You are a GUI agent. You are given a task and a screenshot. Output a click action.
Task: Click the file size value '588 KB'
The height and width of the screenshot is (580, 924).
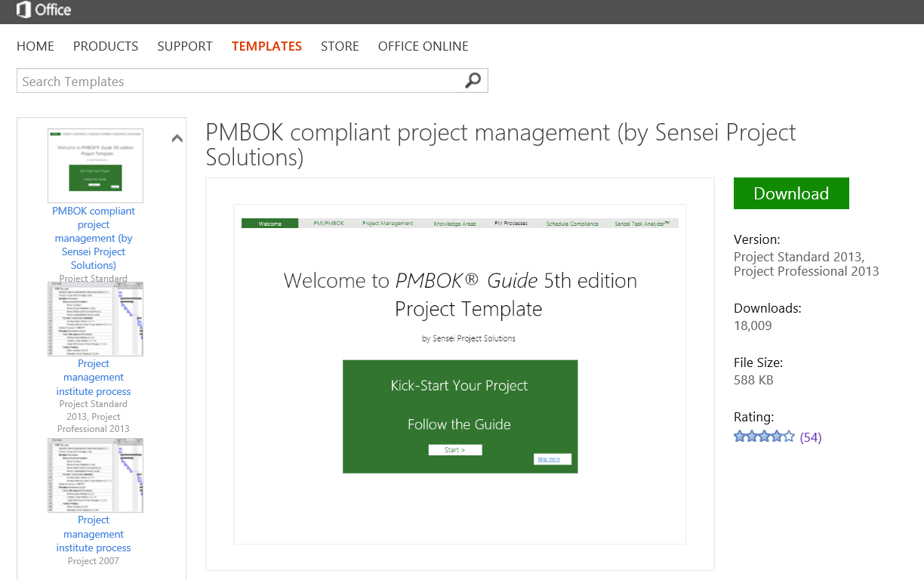753,380
